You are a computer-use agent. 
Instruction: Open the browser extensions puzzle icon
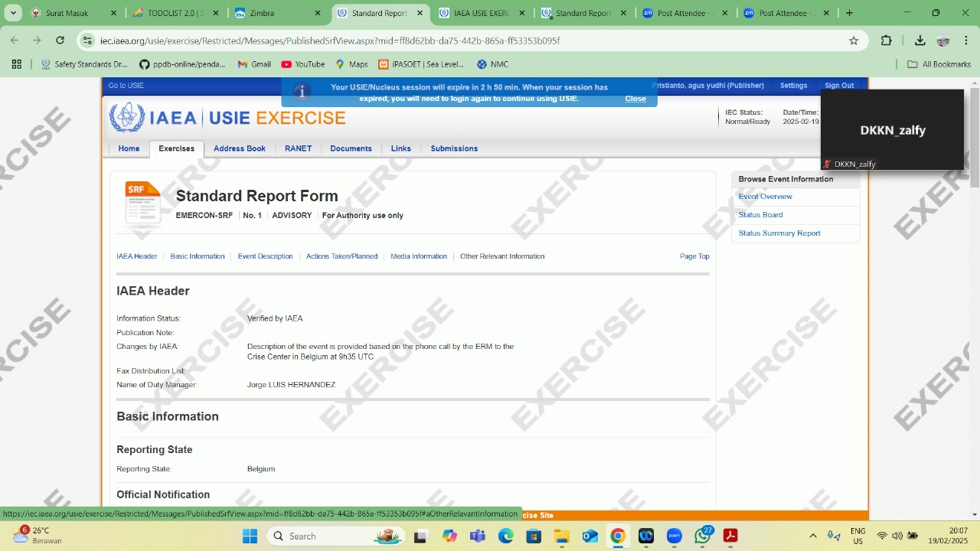pos(887,41)
